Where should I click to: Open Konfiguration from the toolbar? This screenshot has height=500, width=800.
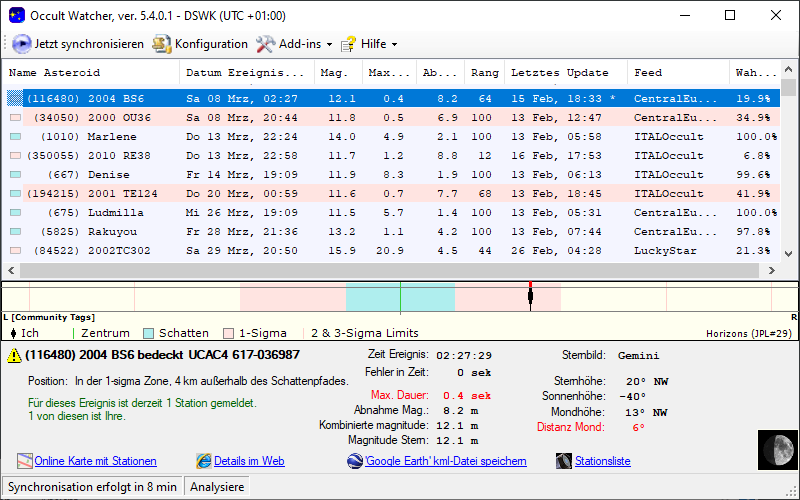click(200, 44)
